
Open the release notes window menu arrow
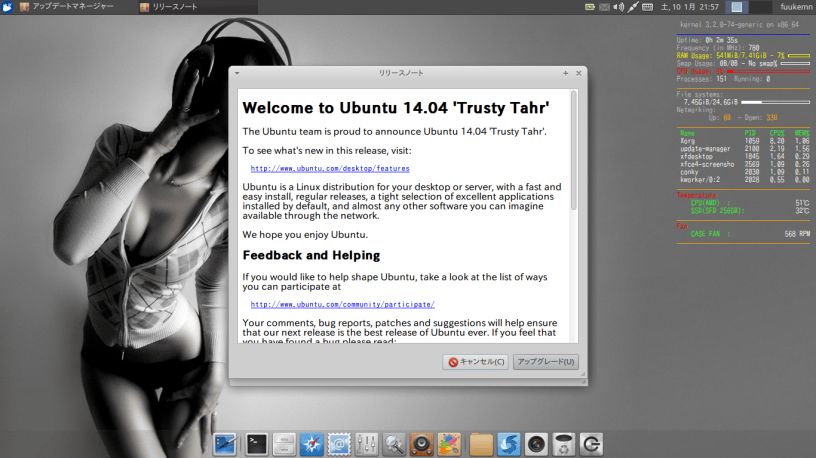click(237, 73)
